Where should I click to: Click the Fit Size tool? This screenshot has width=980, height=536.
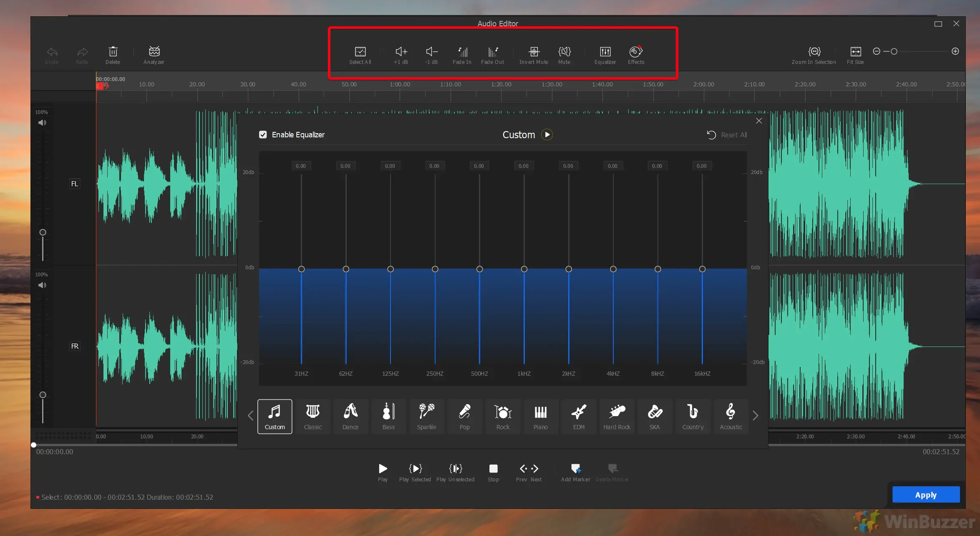point(855,55)
